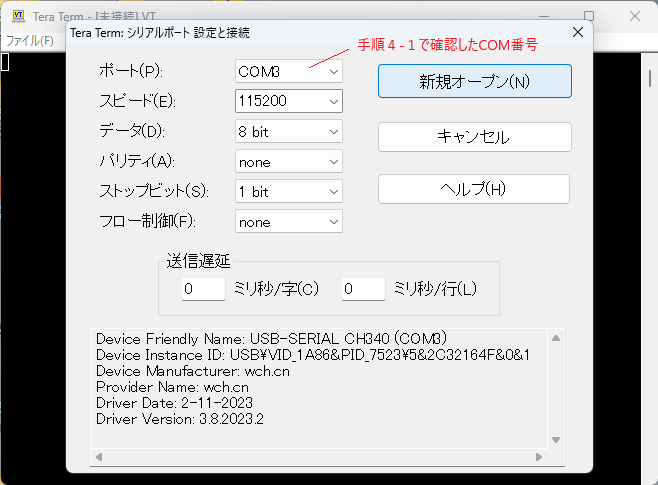
Task: Select the Device Manufacturer: wch.cn line
Action: (193, 371)
